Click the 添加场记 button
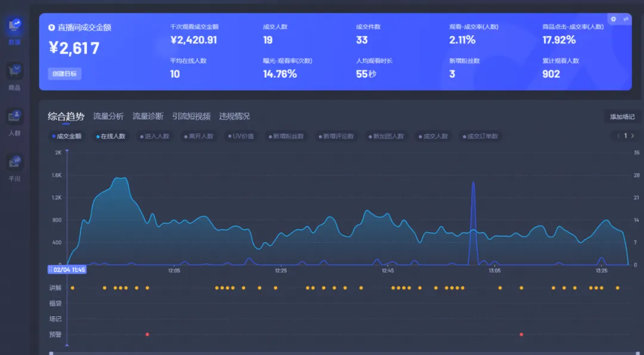Screen dimensions: 644x355 [622, 117]
